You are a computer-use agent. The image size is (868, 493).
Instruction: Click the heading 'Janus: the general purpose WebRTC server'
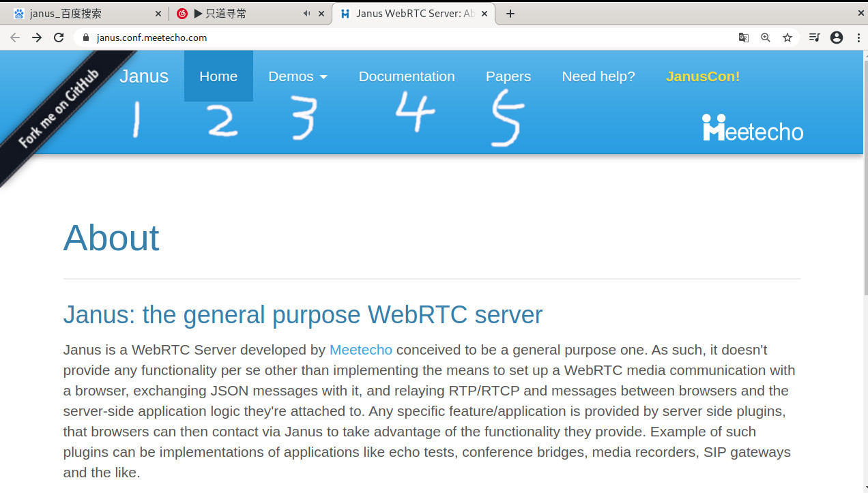[x=303, y=315]
